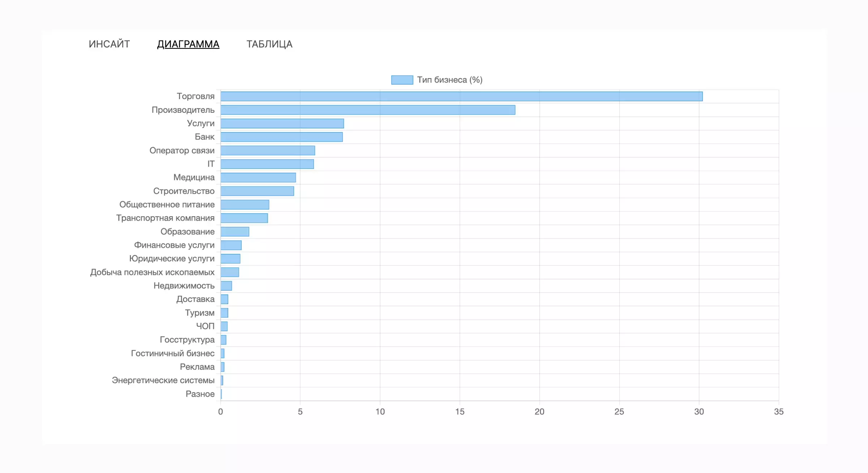Viewport: 868px width, 473px height.
Task: Select the Строительство bar
Action: (257, 191)
